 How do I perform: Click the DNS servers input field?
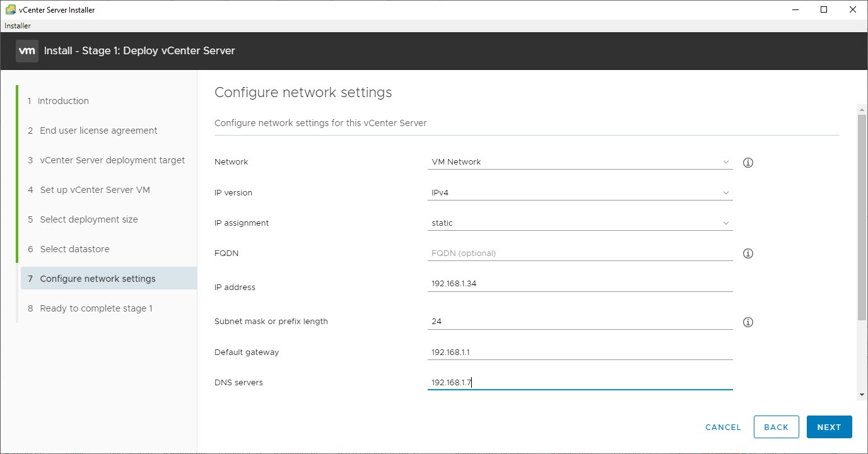click(x=568, y=382)
